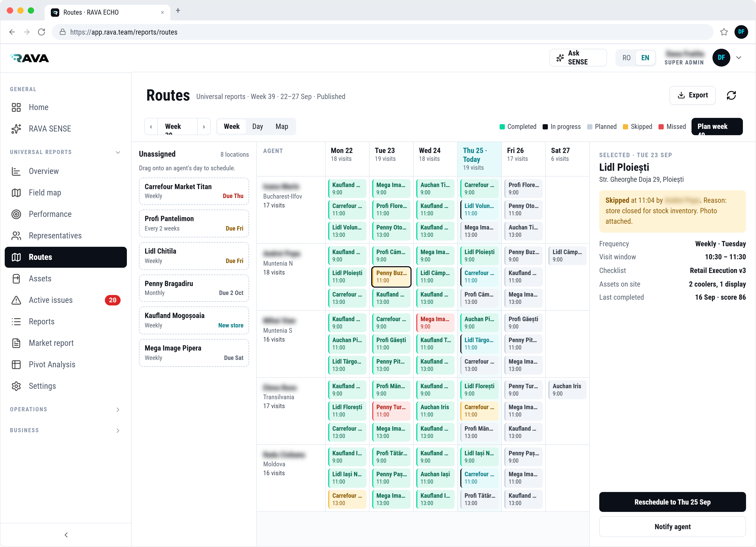Screen dimensions: 756x547
Task: Click the Field map icon
Action: click(16, 193)
